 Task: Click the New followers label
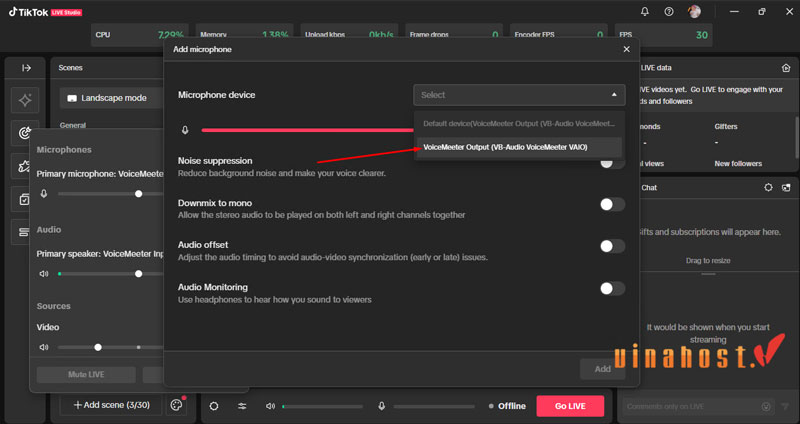coord(738,164)
